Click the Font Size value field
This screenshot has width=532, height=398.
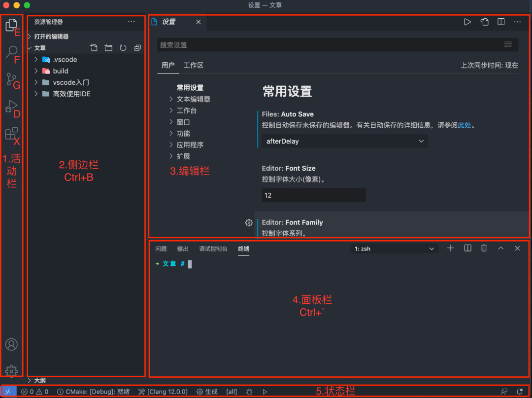[313, 195]
